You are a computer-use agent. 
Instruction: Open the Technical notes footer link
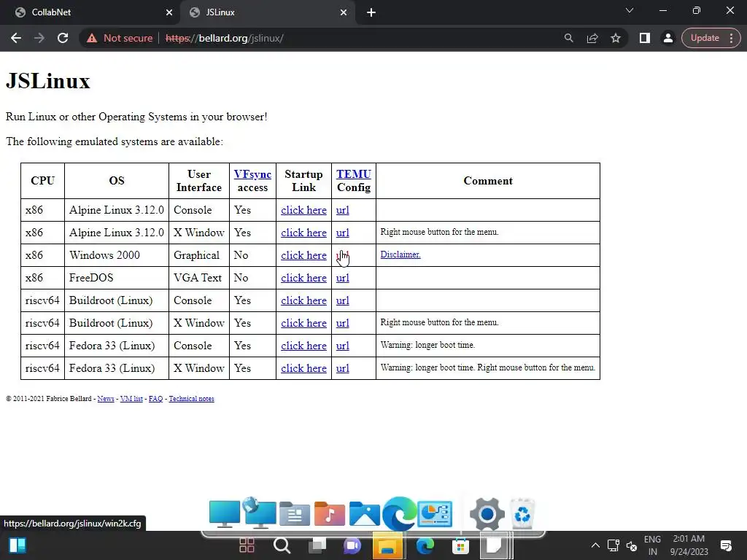pos(192,399)
